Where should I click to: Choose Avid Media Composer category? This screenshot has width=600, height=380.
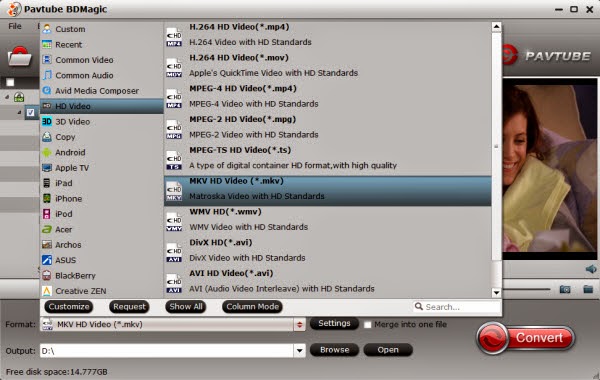(101, 91)
